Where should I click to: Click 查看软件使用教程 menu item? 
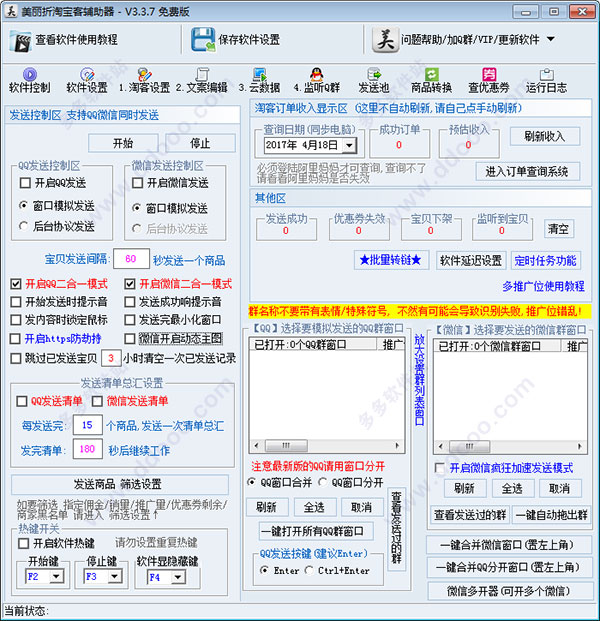(76, 40)
